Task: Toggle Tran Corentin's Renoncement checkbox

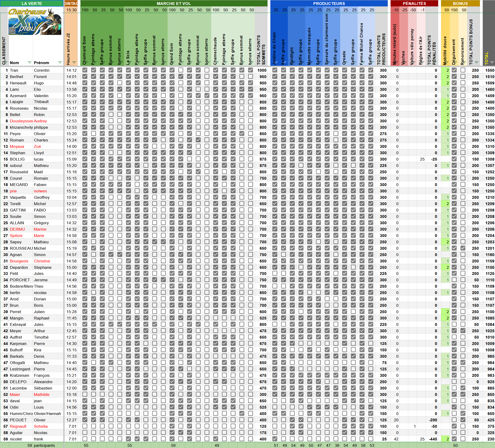Action: coord(463,70)
